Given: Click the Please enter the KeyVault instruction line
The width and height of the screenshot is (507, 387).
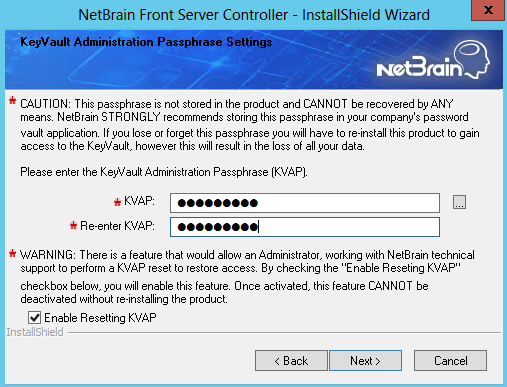Looking at the screenshot, I should pos(164,172).
